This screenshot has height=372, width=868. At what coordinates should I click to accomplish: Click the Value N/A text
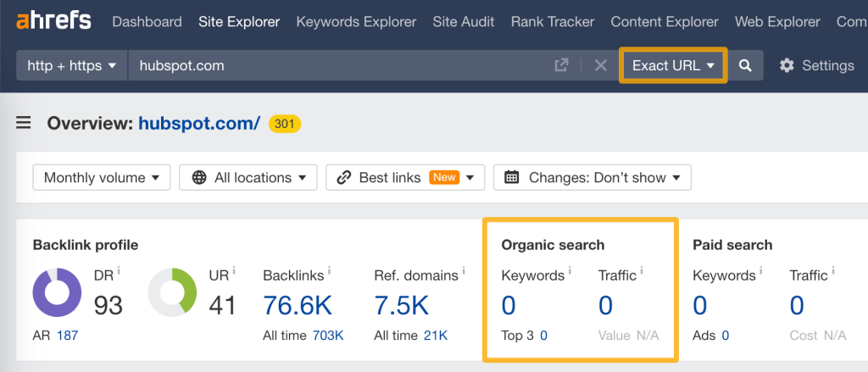coord(629,336)
